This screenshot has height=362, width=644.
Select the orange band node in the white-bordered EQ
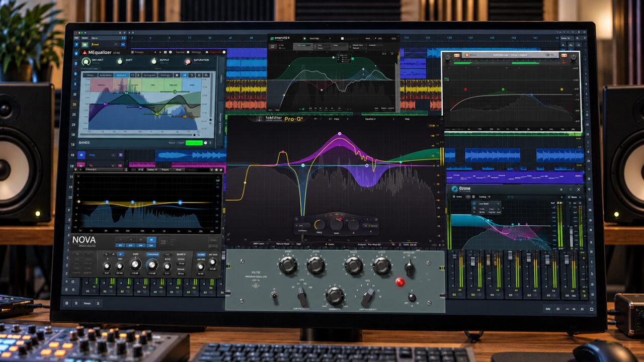click(x=561, y=89)
